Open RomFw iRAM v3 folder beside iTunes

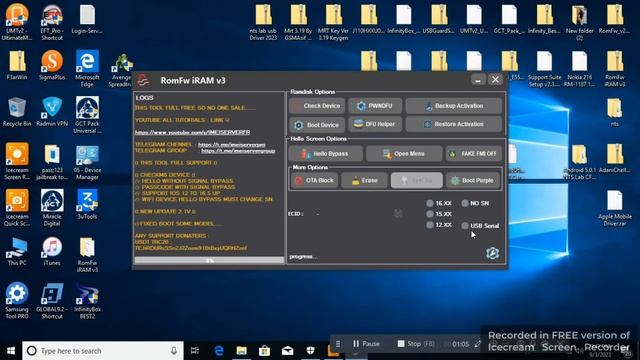87,255
